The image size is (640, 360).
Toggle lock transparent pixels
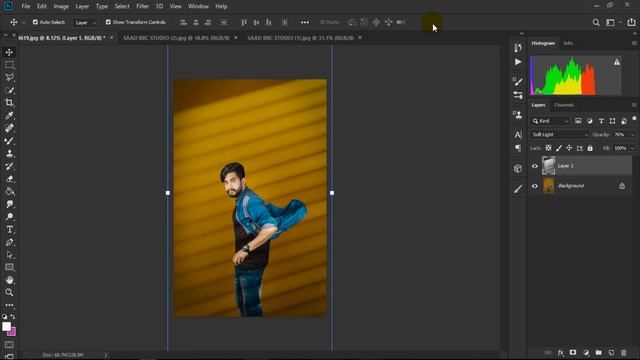(x=548, y=148)
